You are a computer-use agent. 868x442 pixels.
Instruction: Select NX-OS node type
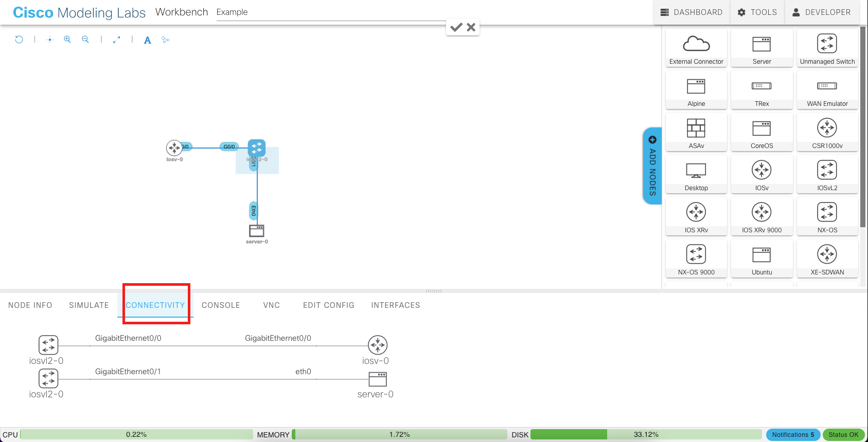click(x=827, y=216)
